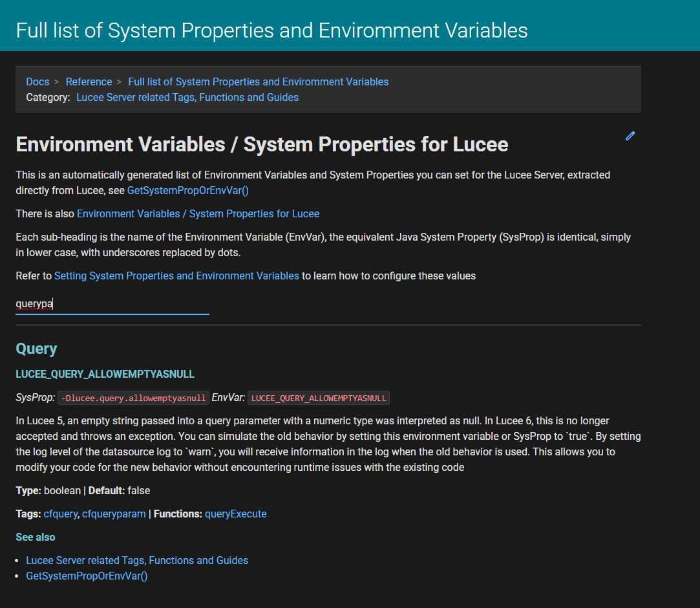Click the edit pencil icon
The width and height of the screenshot is (700, 608).
[630, 136]
